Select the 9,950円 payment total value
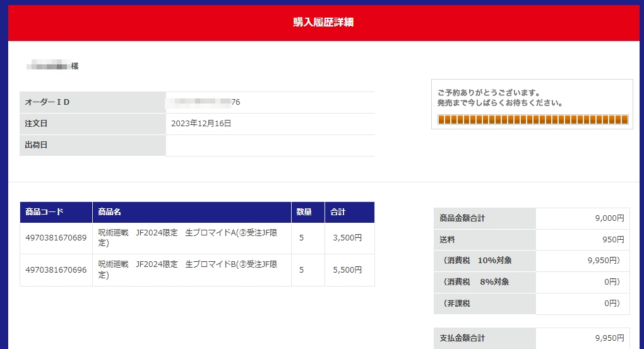 (610, 338)
